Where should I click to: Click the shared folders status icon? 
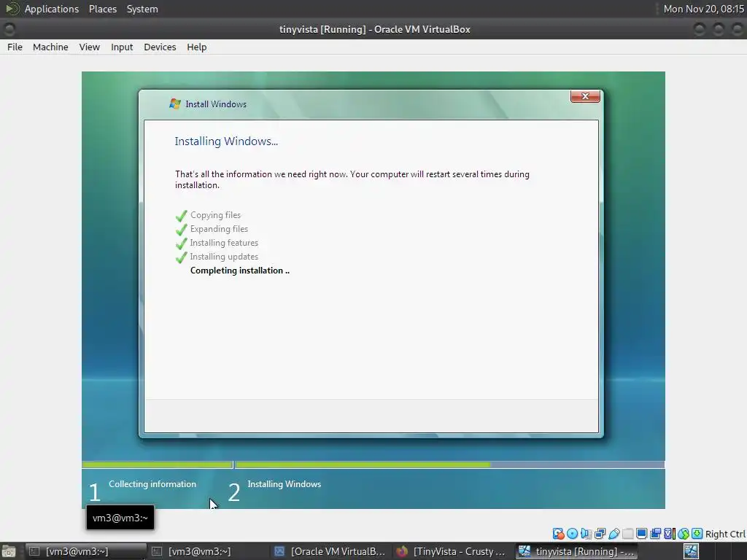[x=628, y=534]
